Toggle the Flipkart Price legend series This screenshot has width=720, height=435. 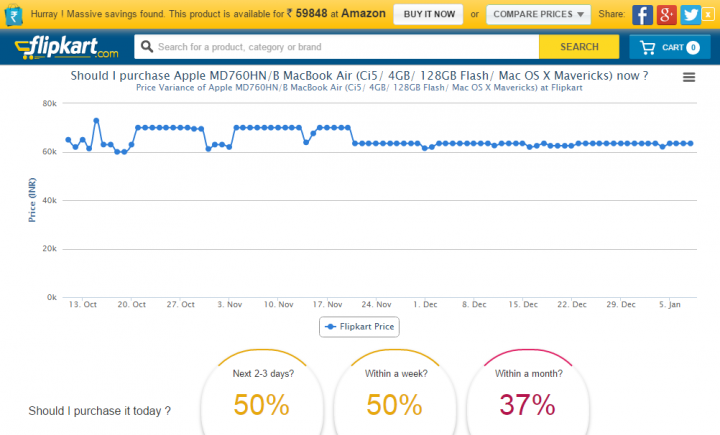coord(359,327)
